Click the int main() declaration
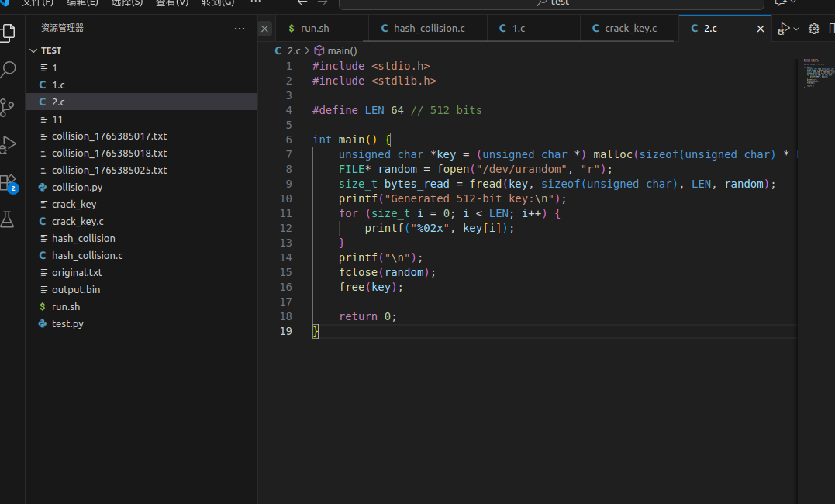 pyautogui.click(x=351, y=140)
